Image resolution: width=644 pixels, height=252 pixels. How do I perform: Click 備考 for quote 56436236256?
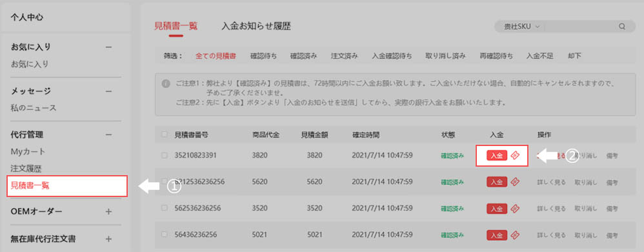point(612,235)
